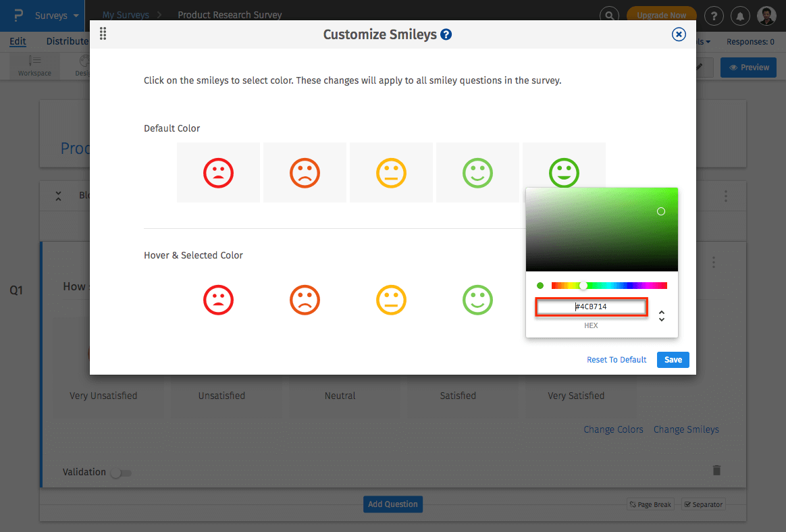
Task: Click the HEX color input field
Action: [x=591, y=307]
